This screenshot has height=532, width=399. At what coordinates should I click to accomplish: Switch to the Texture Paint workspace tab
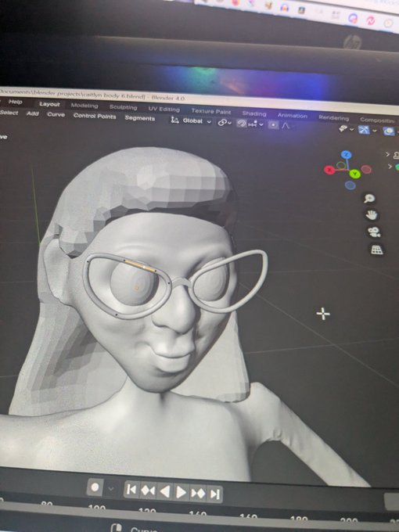(211, 111)
